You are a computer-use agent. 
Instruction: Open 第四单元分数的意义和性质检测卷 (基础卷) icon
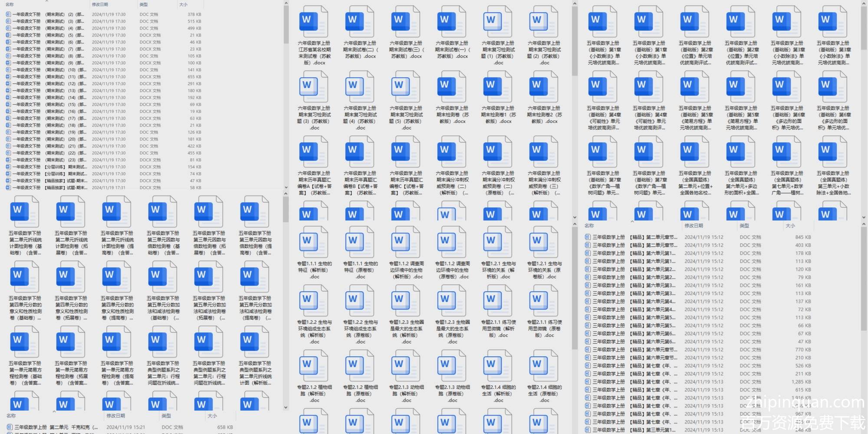25,278
